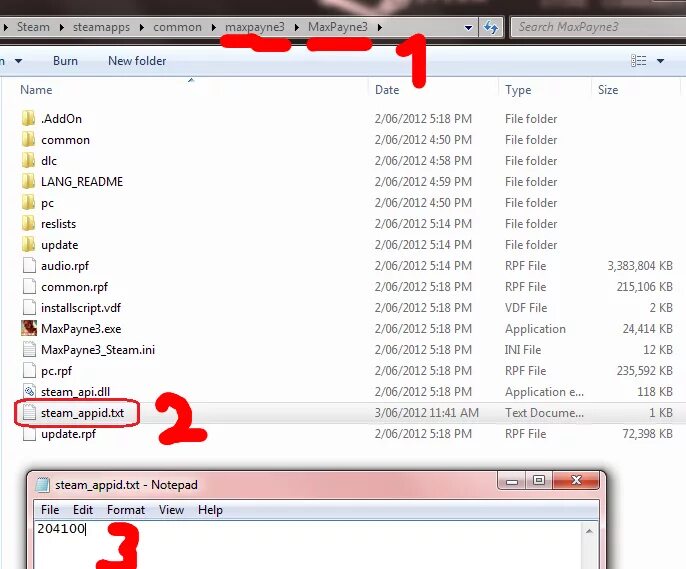Click the change view icon
686x569 pixels.
click(x=638, y=61)
